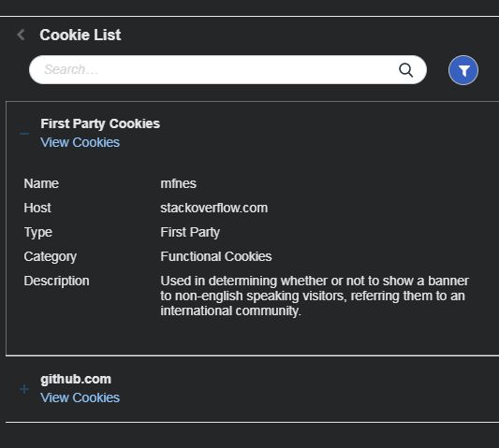Select the First Party Cookies heading
This screenshot has width=499, height=448.
tap(100, 123)
